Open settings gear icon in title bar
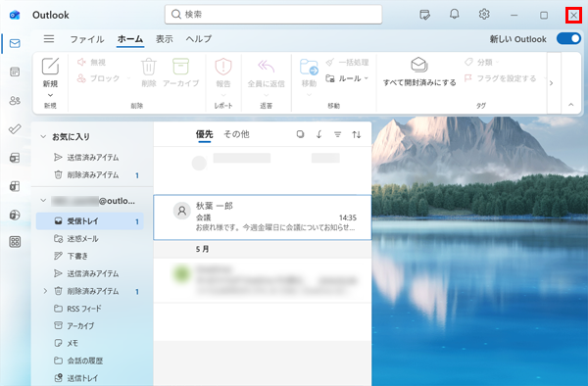Image resolution: width=588 pixels, height=386 pixels. pyautogui.click(x=484, y=15)
